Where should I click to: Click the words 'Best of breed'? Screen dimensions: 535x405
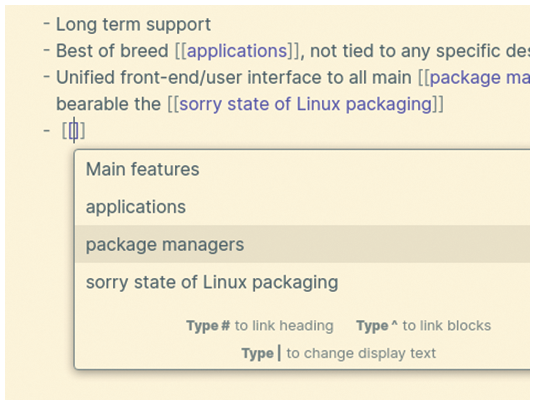pyautogui.click(x=112, y=51)
